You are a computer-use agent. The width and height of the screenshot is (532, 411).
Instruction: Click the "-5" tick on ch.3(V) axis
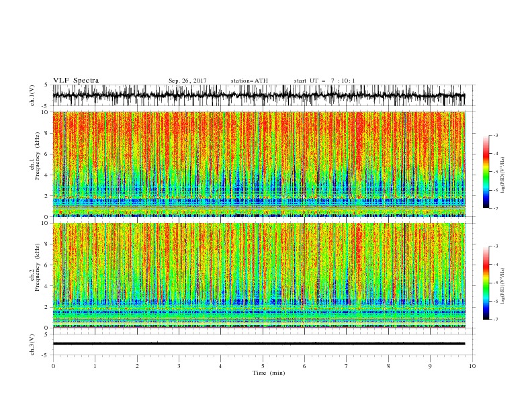click(46, 355)
